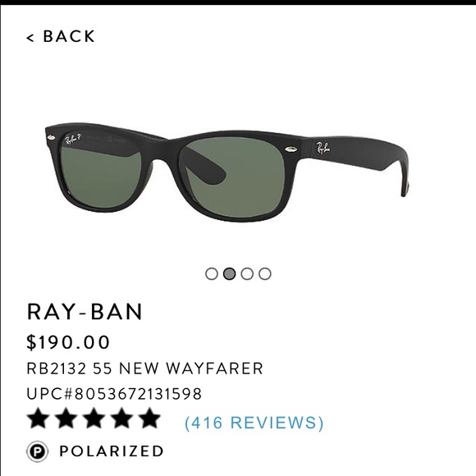
Task: Select the third image carousel dot
Action: tap(247, 273)
